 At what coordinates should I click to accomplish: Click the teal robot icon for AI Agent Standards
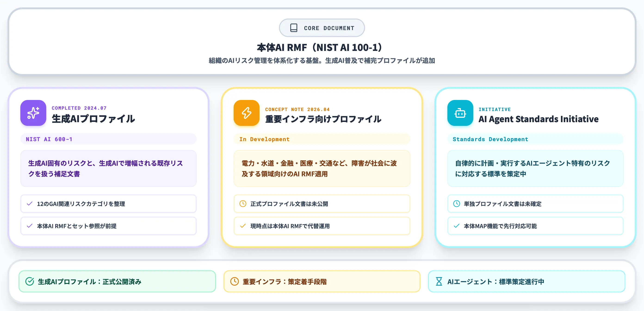click(460, 113)
